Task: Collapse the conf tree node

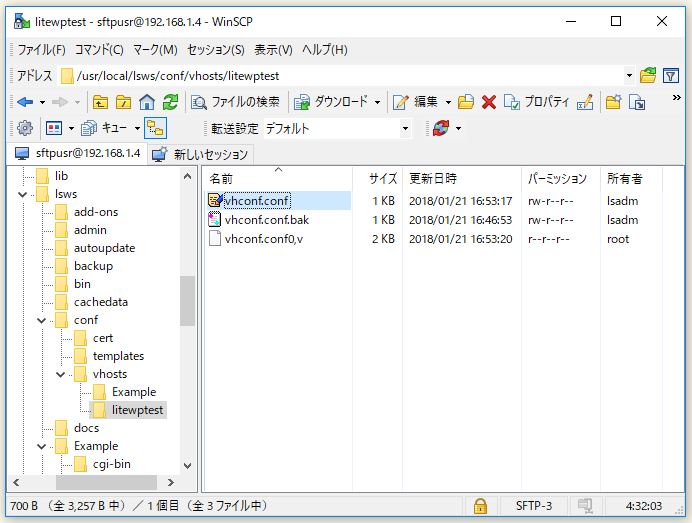Action: click(41, 320)
